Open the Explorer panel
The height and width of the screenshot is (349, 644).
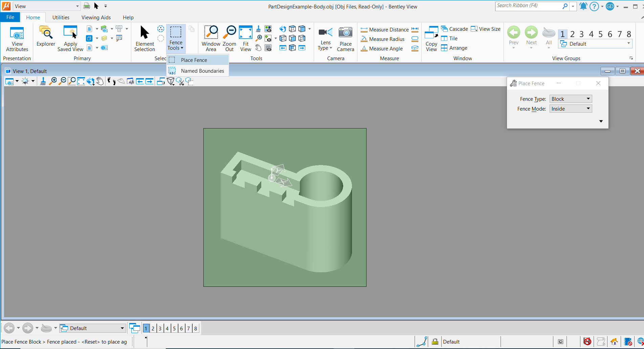(x=45, y=38)
